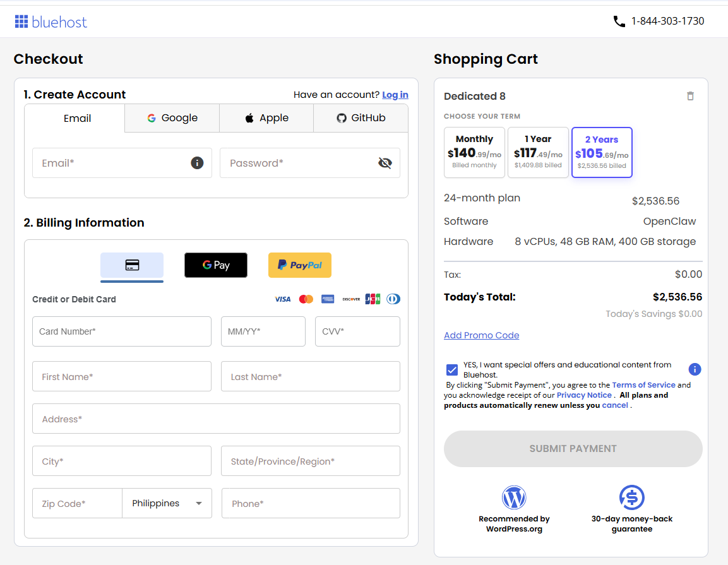Image resolution: width=728 pixels, height=565 pixels.
Task: Select the 2 Years term option
Action: (x=602, y=152)
